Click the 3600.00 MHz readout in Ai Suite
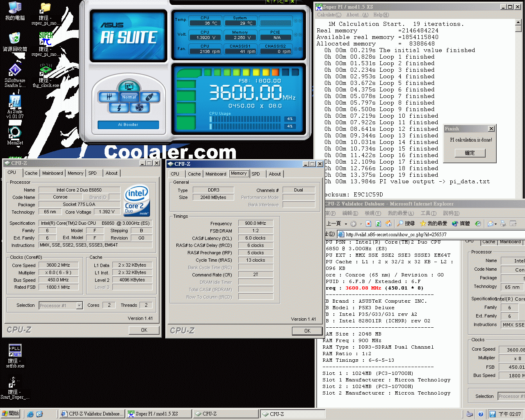This screenshot has width=525, height=420. 252,93
